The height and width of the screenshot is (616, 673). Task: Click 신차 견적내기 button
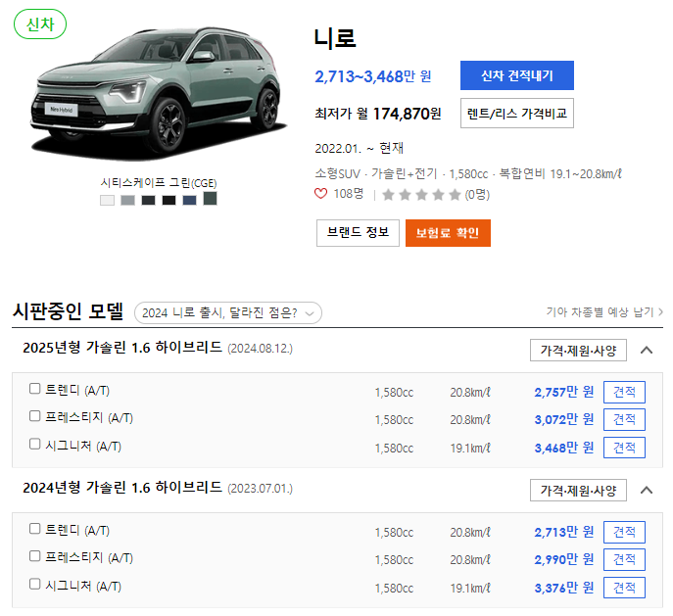(517, 75)
